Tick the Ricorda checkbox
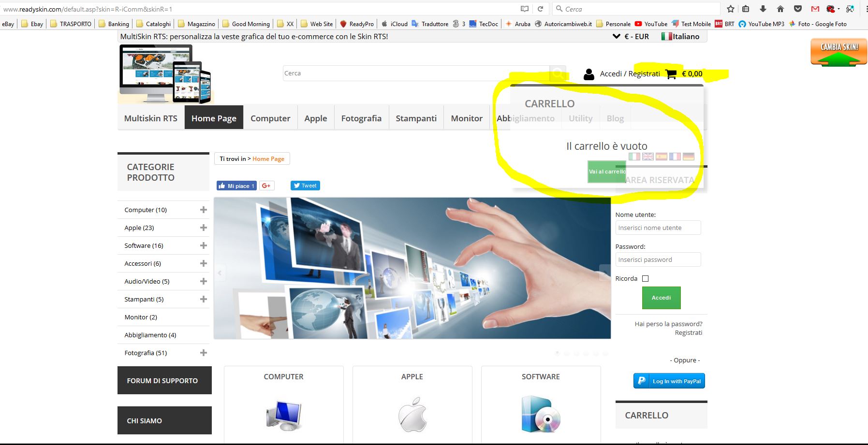This screenshot has height=445, width=868. (645, 279)
